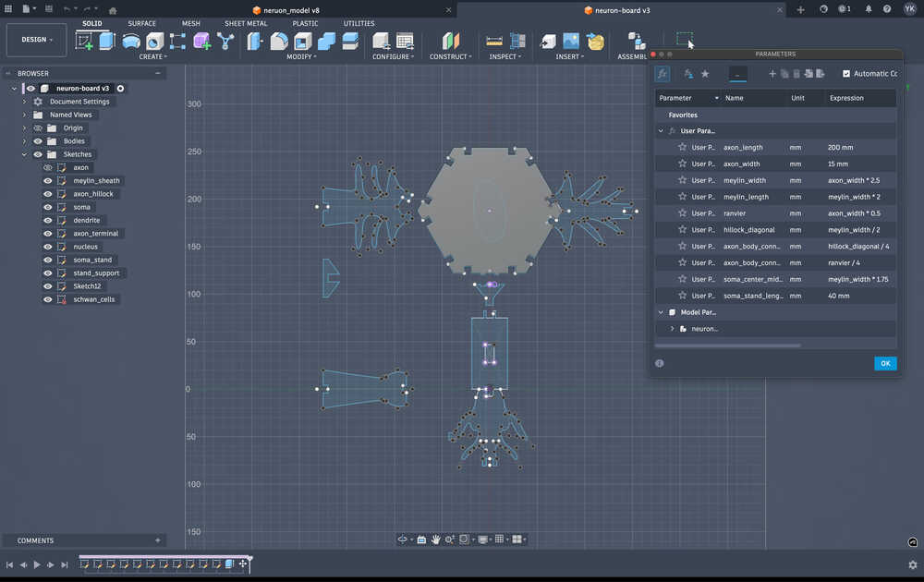Click the Home icon in the top bar

click(x=113, y=9)
